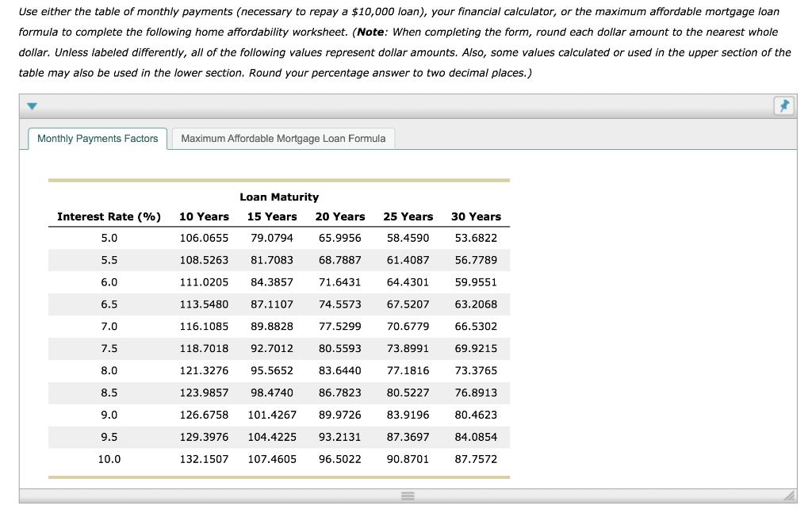Click the 6.0 interest rate row label

point(109,282)
